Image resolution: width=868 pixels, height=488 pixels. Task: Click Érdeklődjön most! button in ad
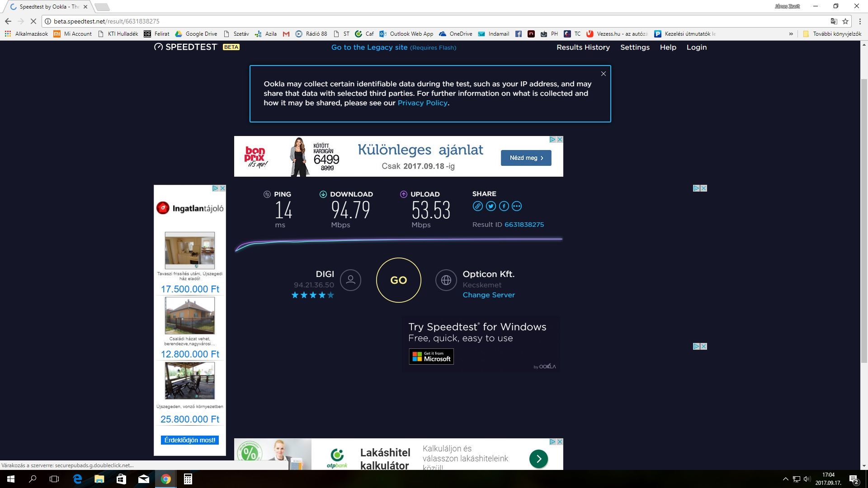(x=189, y=440)
